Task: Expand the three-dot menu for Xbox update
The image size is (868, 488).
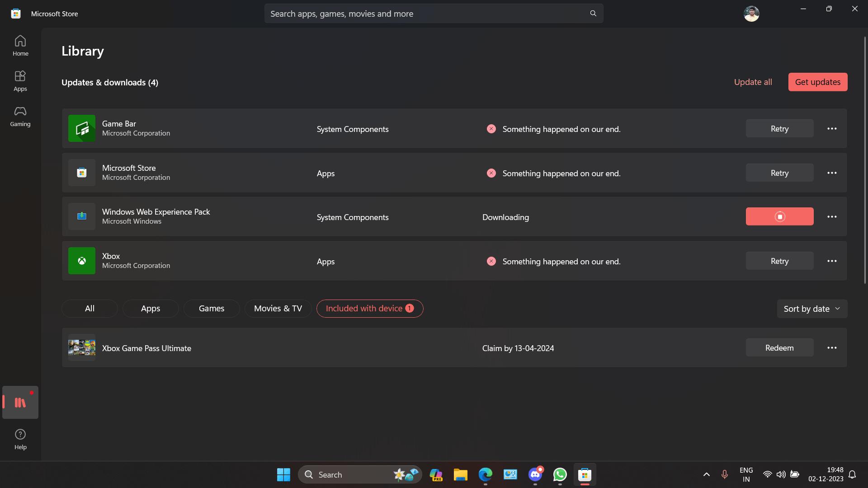Action: tap(832, 260)
